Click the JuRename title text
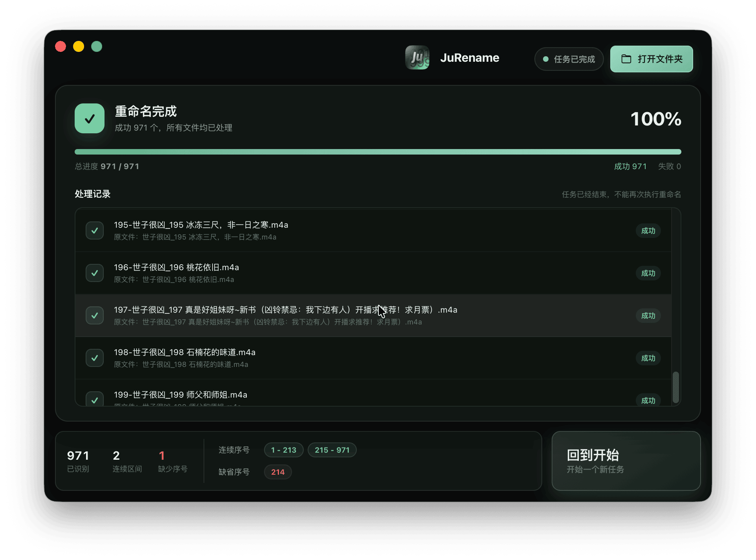 click(x=470, y=58)
